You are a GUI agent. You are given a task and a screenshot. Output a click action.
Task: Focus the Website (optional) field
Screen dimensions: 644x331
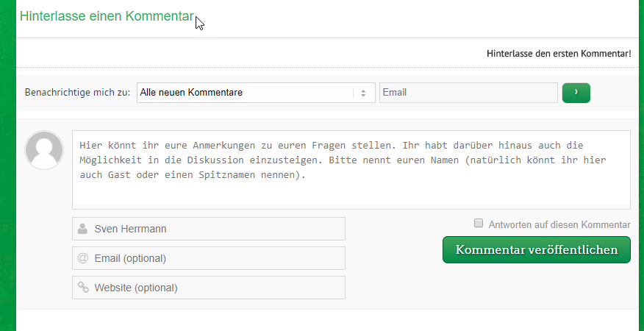tap(209, 288)
